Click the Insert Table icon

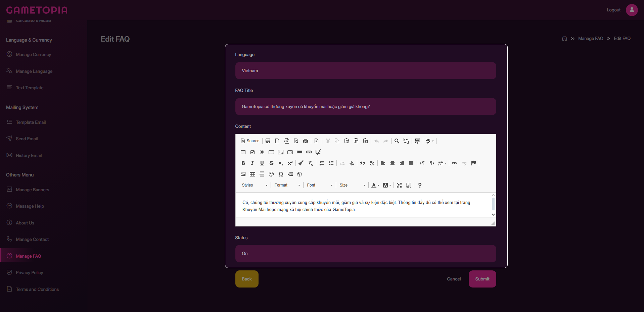pyautogui.click(x=252, y=174)
